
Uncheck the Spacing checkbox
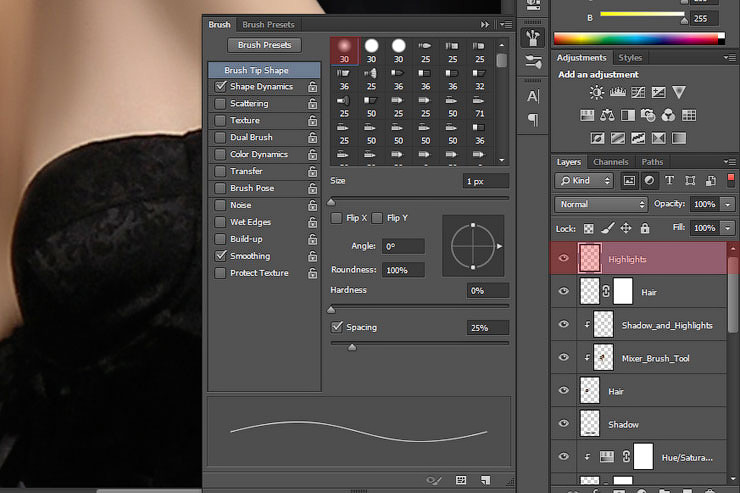click(337, 327)
